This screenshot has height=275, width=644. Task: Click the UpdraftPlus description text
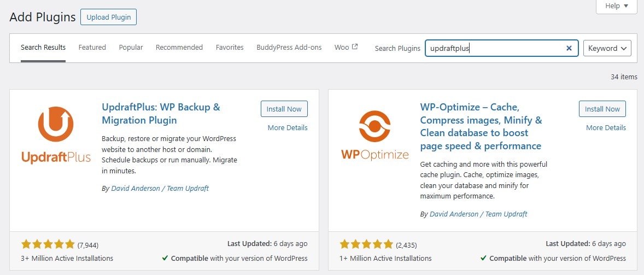(x=169, y=154)
